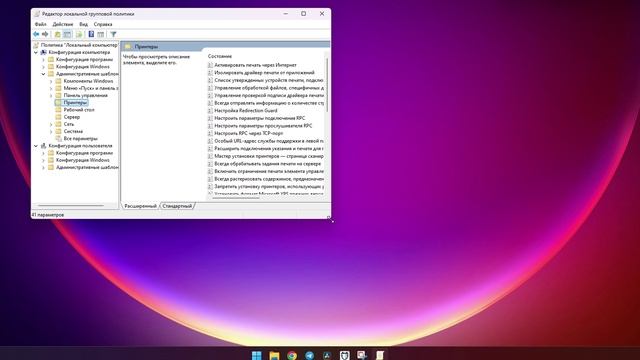This screenshot has width=640, height=360.
Task: Open the Справка menu
Action: point(103,24)
